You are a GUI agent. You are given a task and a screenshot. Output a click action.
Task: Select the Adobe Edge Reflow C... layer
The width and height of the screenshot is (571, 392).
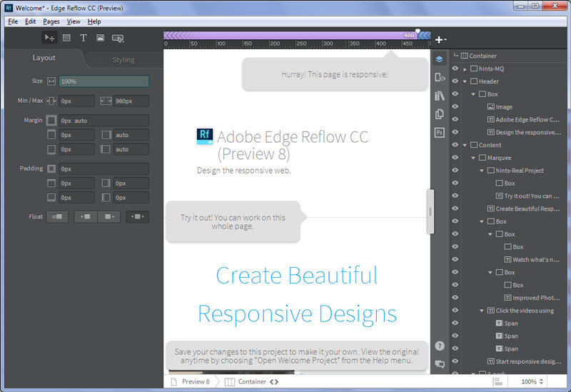point(527,119)
